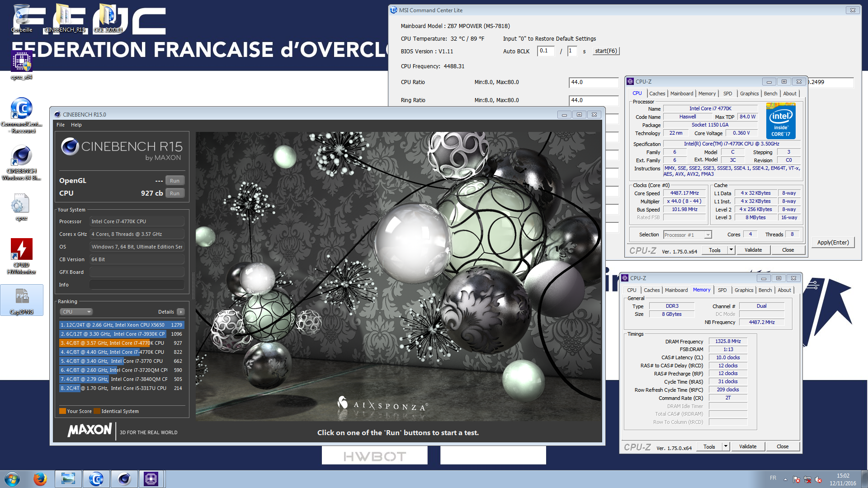
Task: Open Processor #1 selection dropdown
Action: point(688,235)
